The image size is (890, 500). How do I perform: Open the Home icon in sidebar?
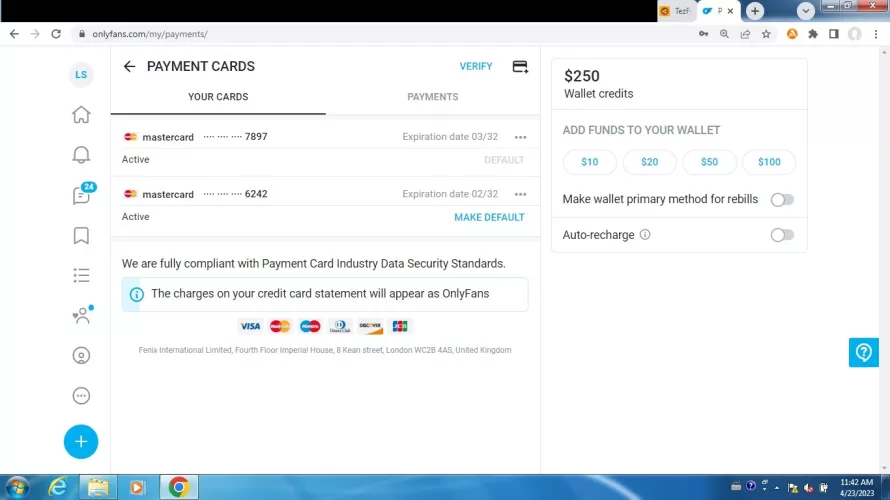click(81, 115)
